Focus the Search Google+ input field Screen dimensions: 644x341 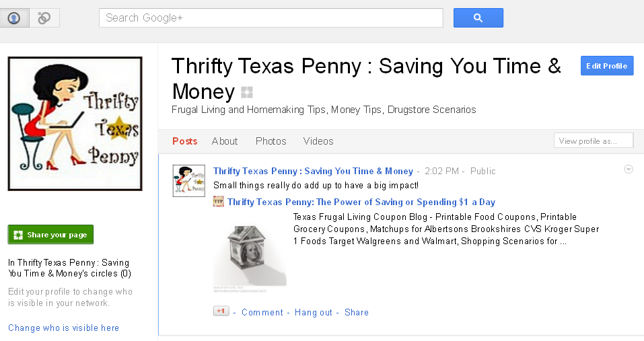pos(271,18)
